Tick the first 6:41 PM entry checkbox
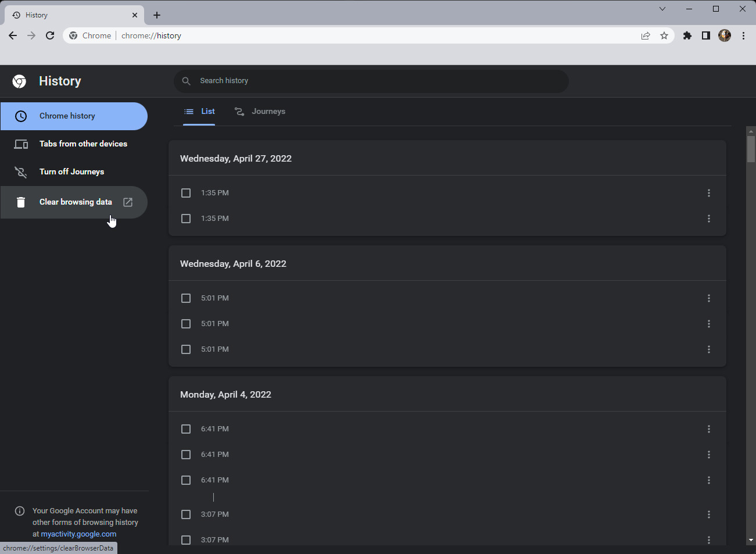756x554 pixels. (186, 429)
